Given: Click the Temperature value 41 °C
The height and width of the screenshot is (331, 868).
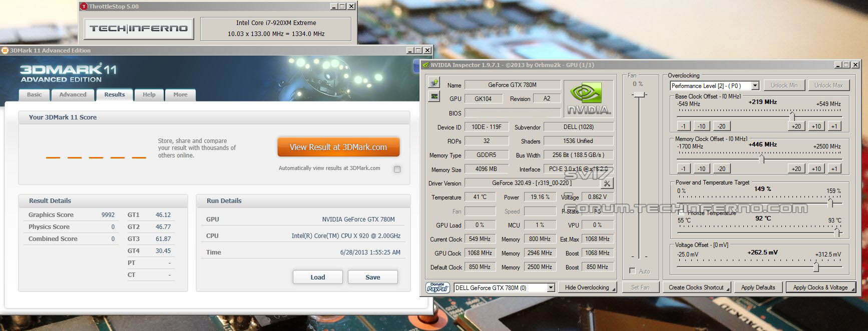Looking at the screenshot, I should (480, 197).
